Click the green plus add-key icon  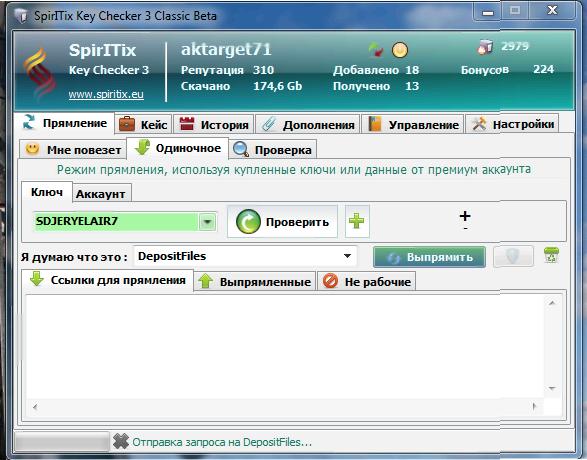click(357, 221)
